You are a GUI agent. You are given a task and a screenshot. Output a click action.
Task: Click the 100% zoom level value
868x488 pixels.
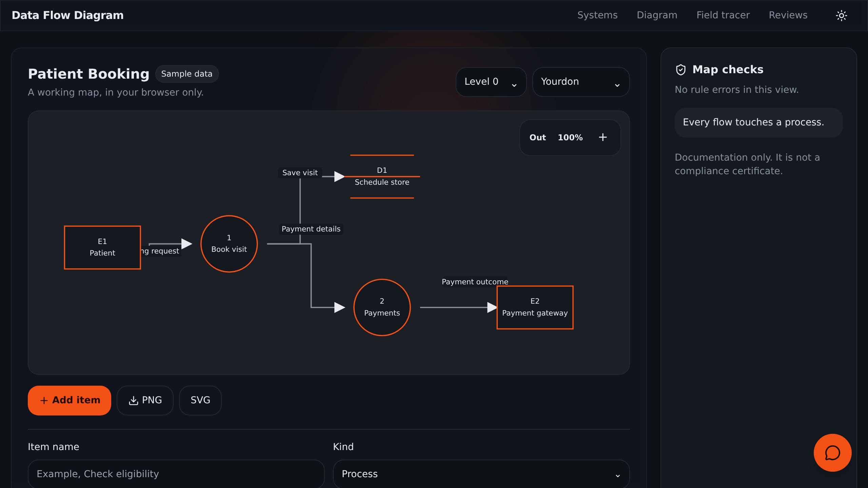pos(570,137)
